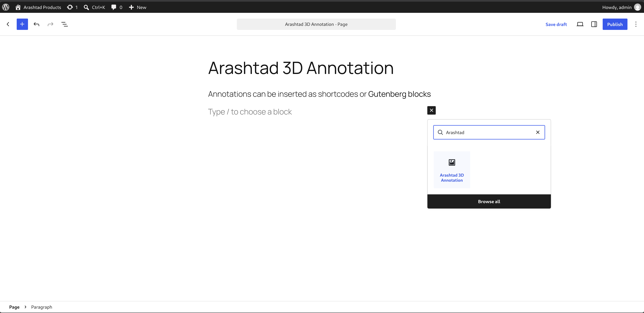The height and width of the screenshot is (313, 644).
Task: Select Page in the bottom breadcrumb
Action: pyautogui.click(x=14, y=307)
